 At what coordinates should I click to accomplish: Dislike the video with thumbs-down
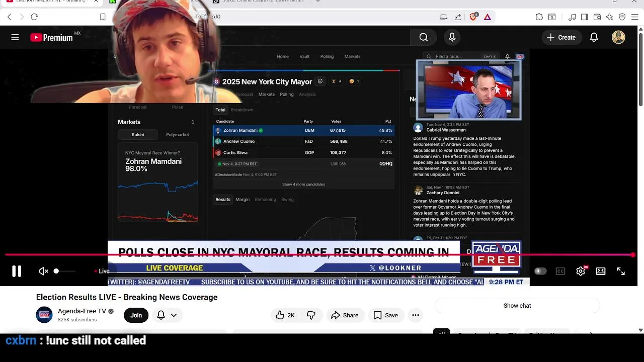[311, 315]
